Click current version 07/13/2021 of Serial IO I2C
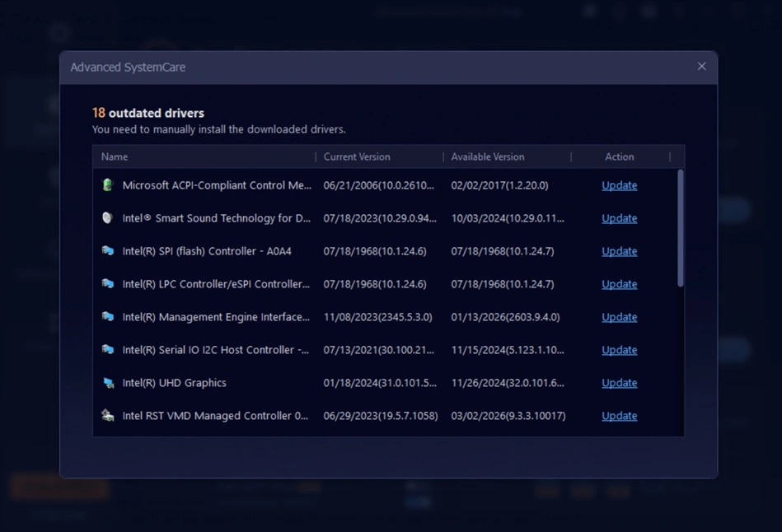Image resolution: width=782 pixels, height=532 pixels. [378, 350]
